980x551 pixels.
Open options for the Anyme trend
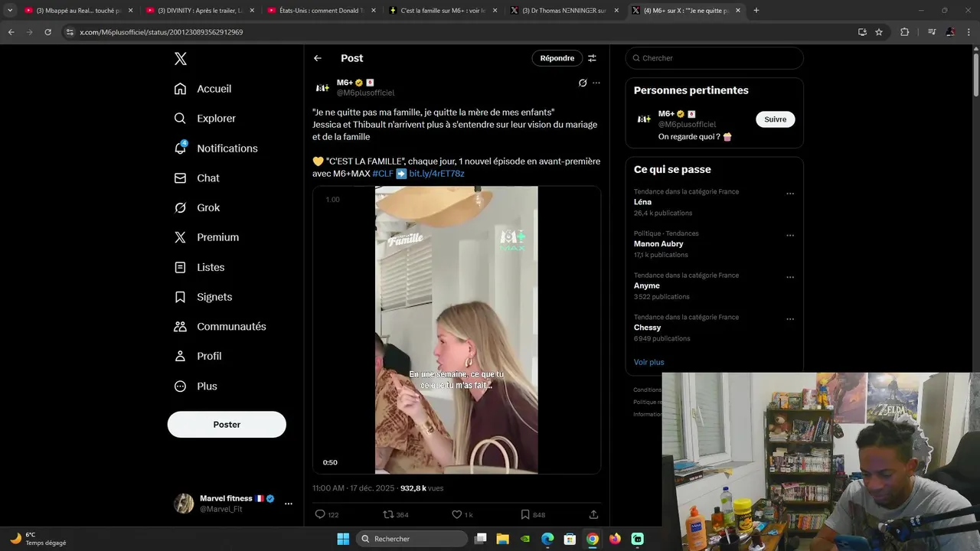click(x=790, y=277)
